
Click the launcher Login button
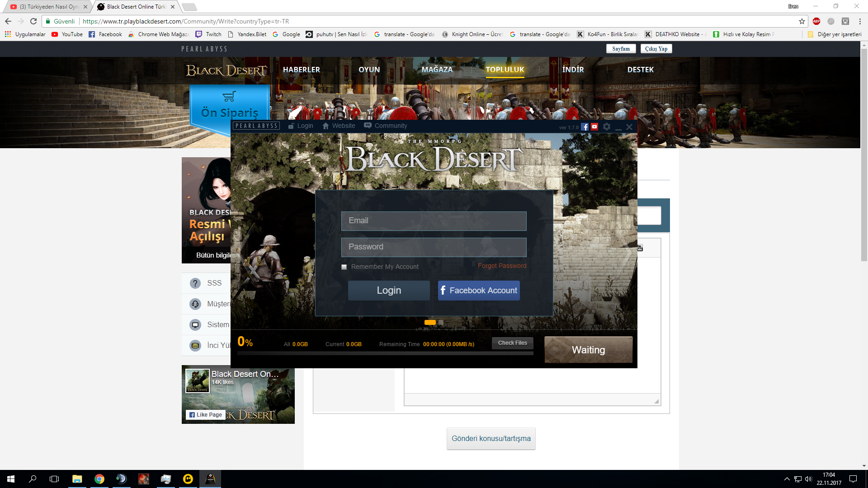(x=389, y=291)
